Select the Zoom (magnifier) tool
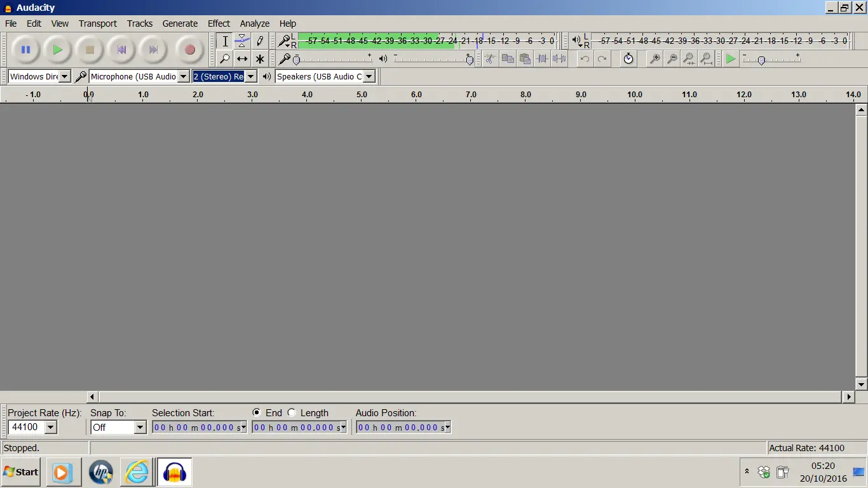 [x=225, y=58]
